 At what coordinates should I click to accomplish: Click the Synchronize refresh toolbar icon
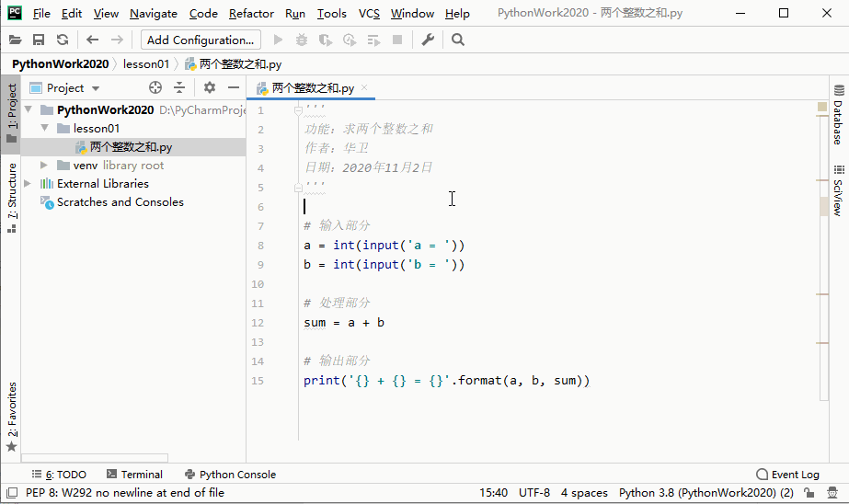[x=63, y=40]
